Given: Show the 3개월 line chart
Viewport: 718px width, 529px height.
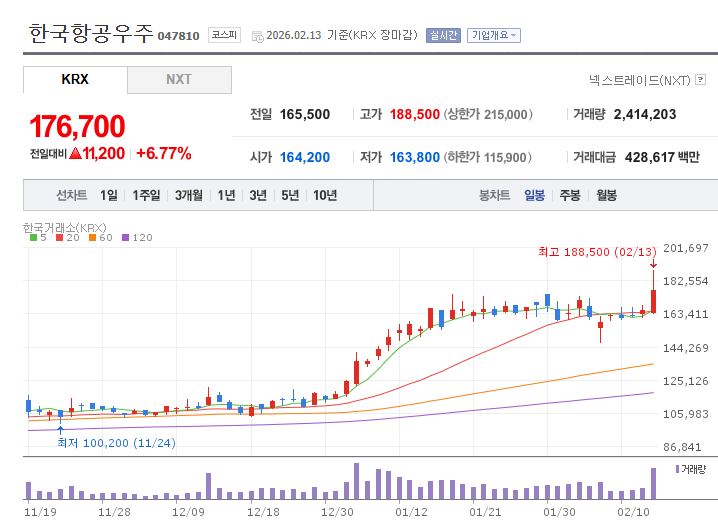Looking at the screenshot, I should (x=189, y=196).
